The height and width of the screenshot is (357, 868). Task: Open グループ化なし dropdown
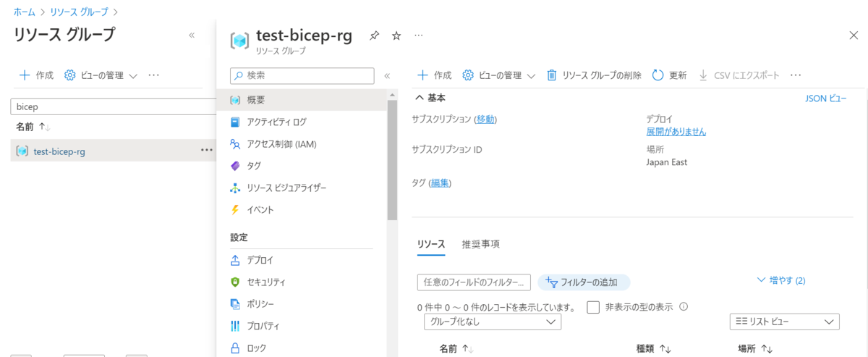(493, 322)
